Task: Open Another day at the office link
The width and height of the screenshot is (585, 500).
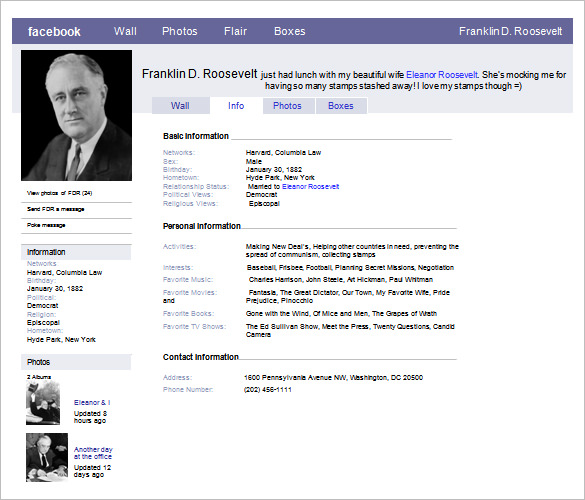Action: click(93, 453)
